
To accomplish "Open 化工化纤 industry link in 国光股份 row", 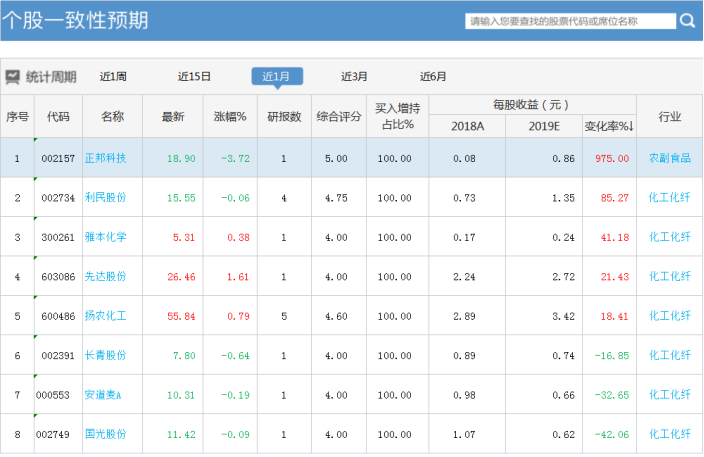I will [669, 434].
